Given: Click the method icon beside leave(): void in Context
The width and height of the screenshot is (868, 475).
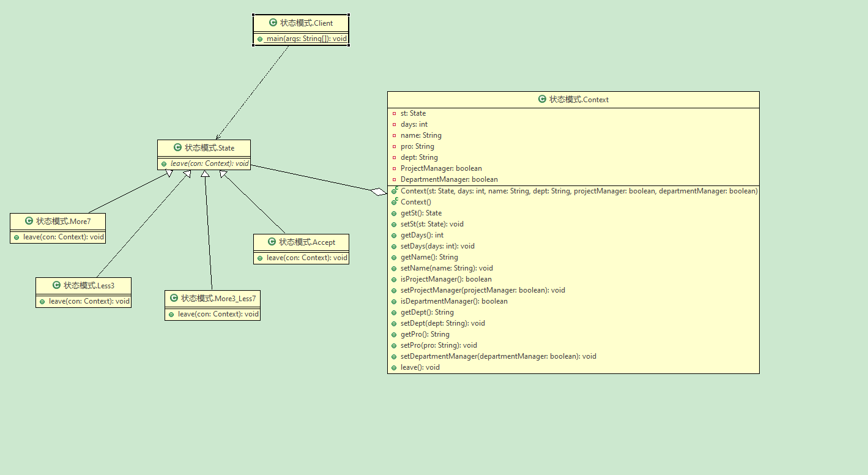Looking at the screenshot, I should click(394, 367).
